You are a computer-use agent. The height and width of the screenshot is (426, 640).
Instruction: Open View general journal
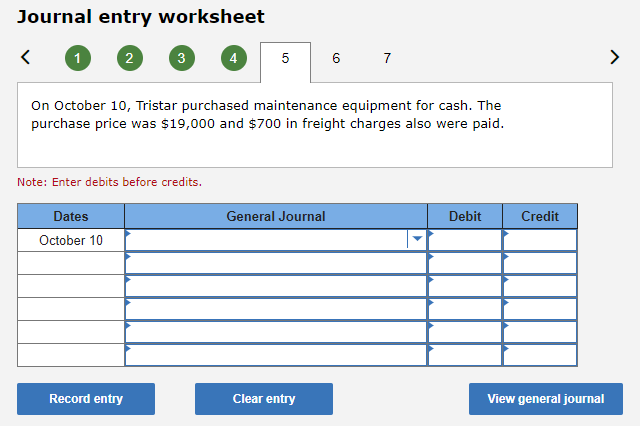546,399
